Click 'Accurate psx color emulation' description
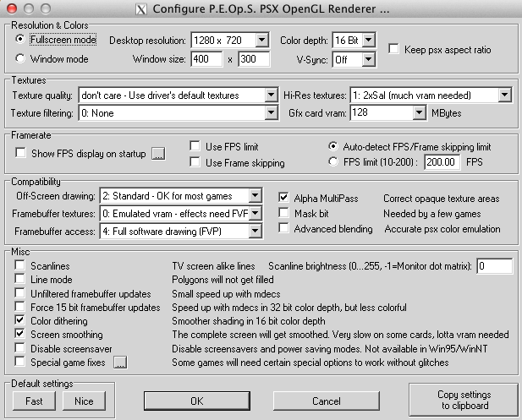Image resolution: width=522 pixels, height=420 pixels. [x=442, y=229]
